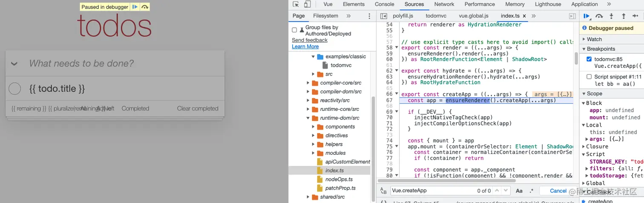This screenshot has height=203, width=644.
Task: Open the todomvc file under examples/classic
Action: 341,65
